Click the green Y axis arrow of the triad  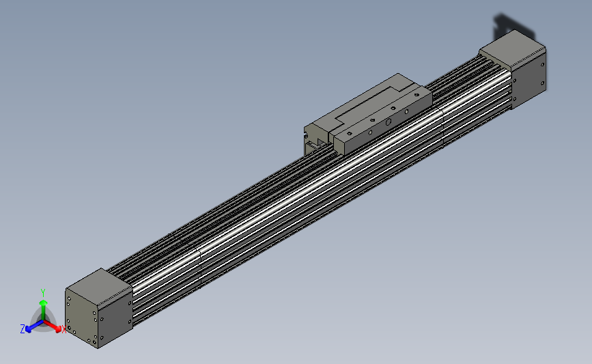tap(43, 309)
